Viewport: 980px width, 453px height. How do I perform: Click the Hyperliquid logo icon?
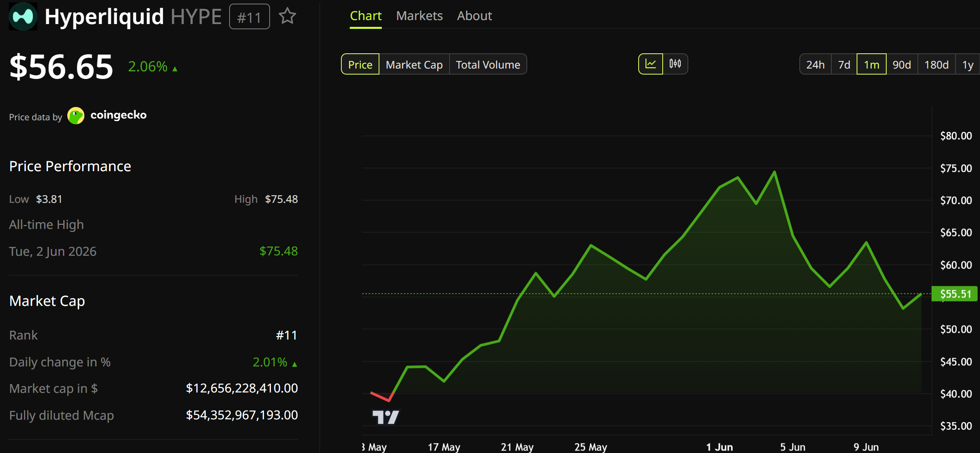click(23, 16)
